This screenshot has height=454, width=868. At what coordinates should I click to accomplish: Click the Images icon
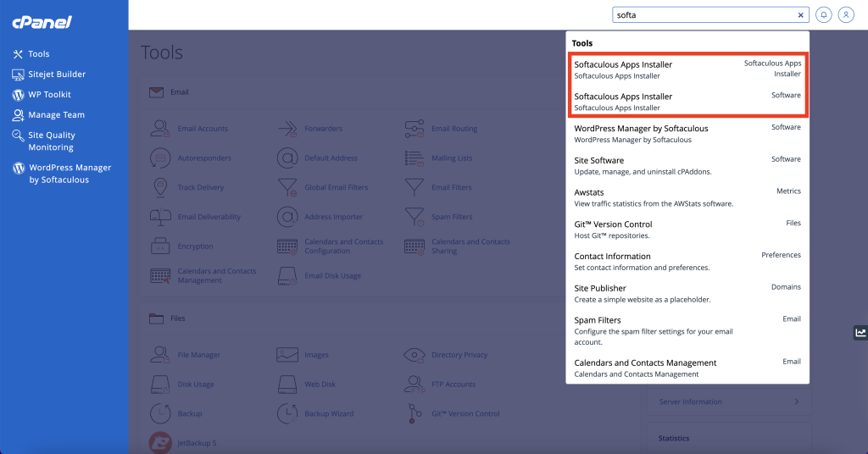pyautogui.click(x=287, y=354)
